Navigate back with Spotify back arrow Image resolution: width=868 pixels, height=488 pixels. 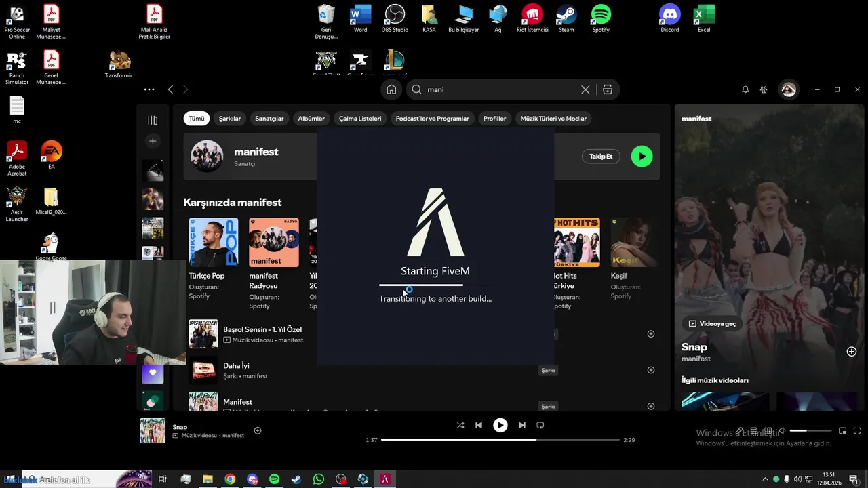click(x=170, y=89)
